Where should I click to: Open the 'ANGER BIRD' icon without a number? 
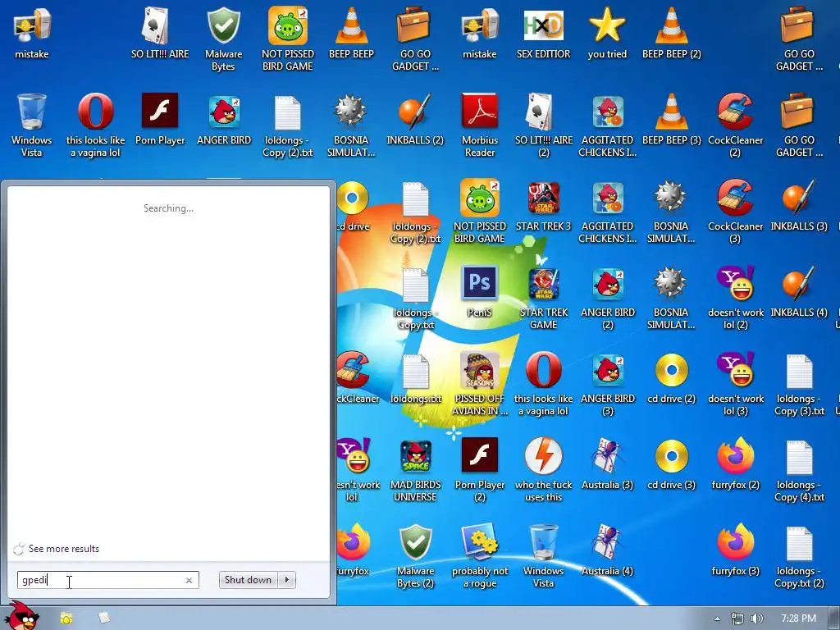point(224,119)
